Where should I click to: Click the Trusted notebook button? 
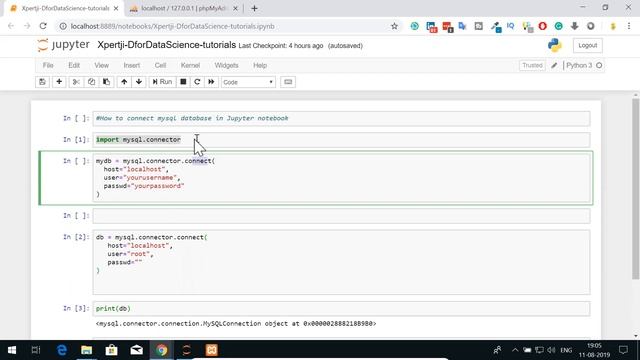point(532,65)
